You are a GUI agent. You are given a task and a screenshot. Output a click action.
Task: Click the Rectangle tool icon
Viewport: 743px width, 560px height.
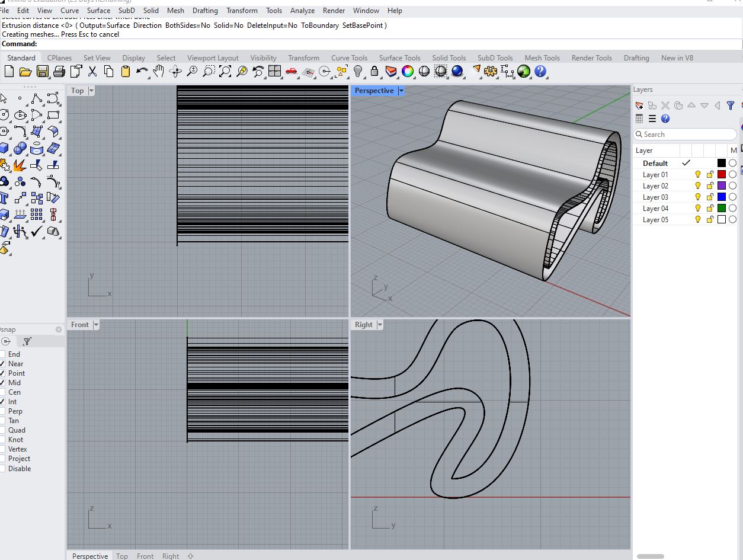pyautogui.click(x=53, y=115)
